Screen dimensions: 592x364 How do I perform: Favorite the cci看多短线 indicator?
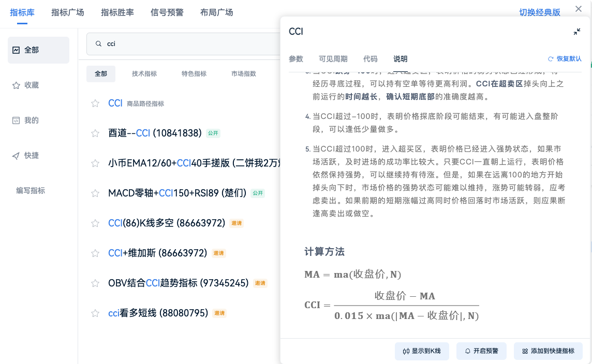point(95,313)
